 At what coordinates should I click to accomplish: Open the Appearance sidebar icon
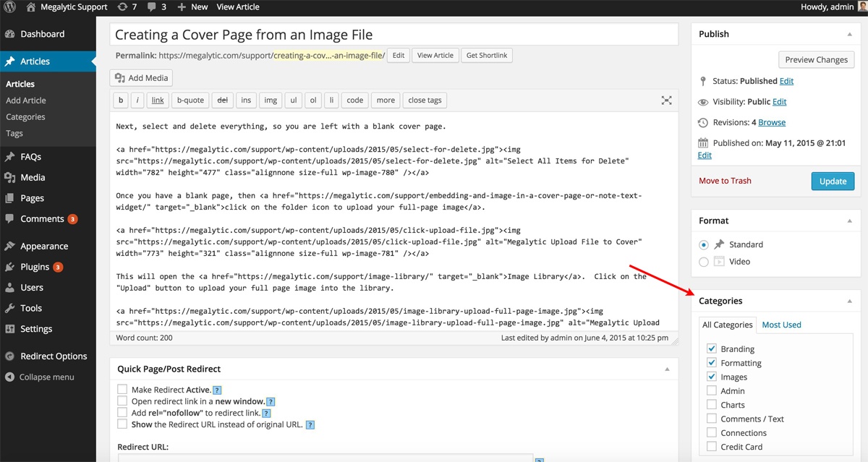pyautogui.click(x=10, y=246)
